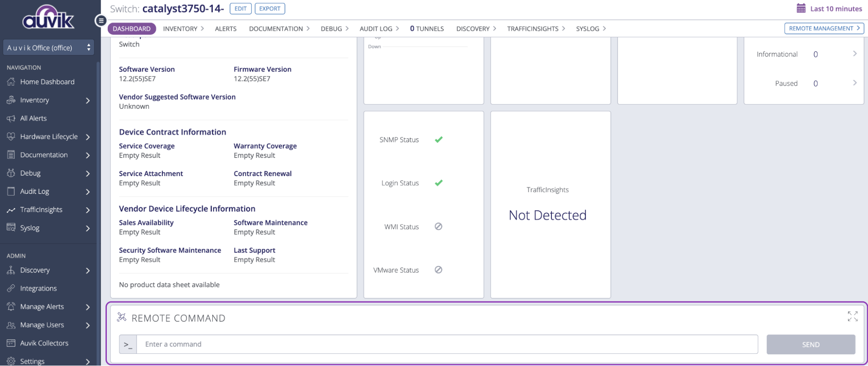Click the WMI Status disabled icon
The height and width of the screenshot is (366, 868).
pos(439,226)
